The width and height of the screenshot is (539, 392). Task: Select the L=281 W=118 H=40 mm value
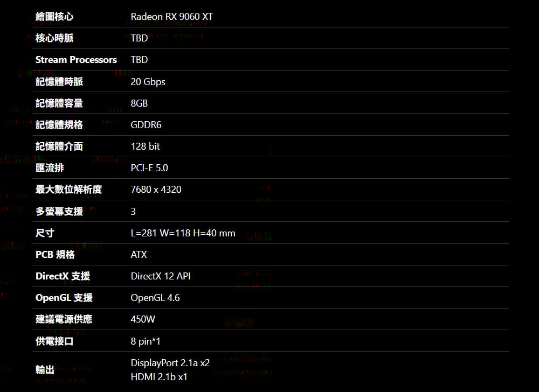[x=183, y=233]
